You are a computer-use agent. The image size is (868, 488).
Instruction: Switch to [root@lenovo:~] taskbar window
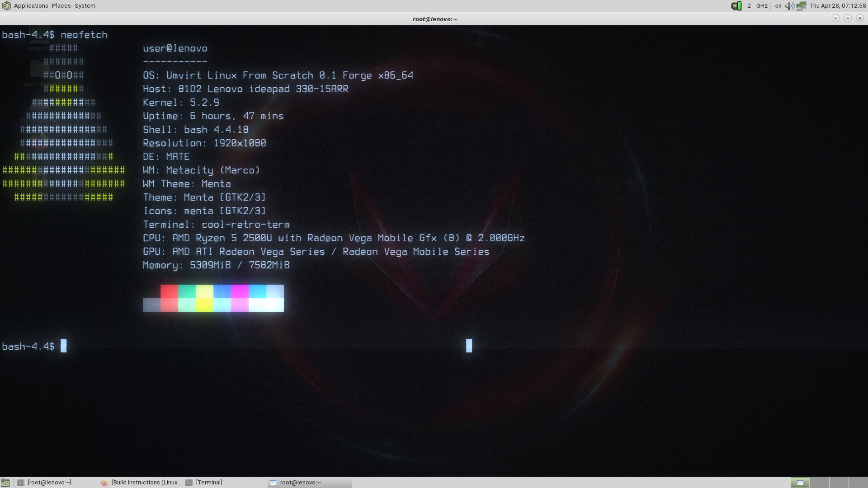pyautogui.click(x=49, y=483)
